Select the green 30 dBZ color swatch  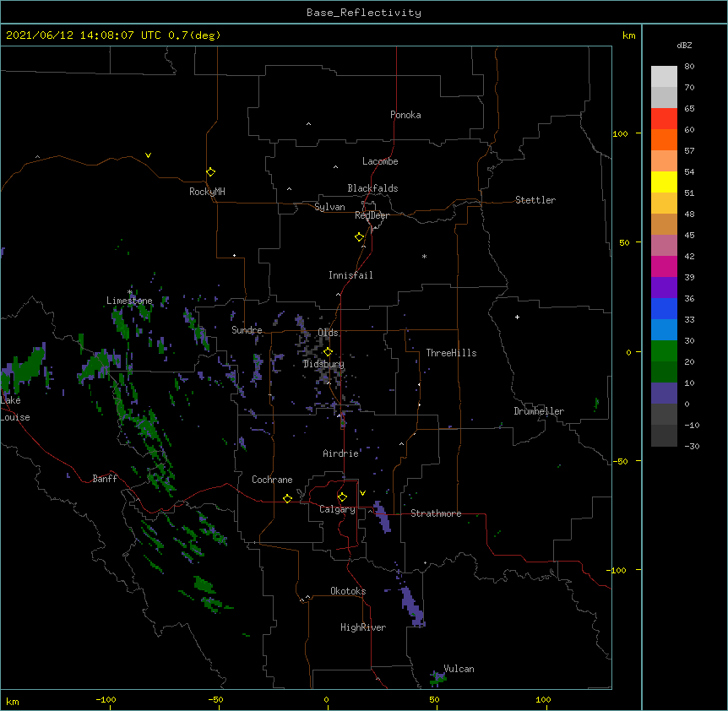pyautogui.click(x=664, y=351)
